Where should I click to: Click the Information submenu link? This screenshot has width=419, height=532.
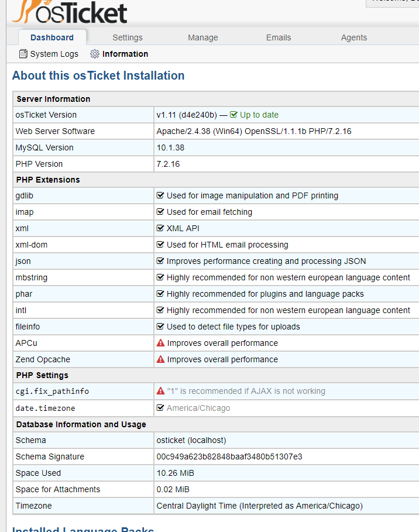(x=125, y=54)
